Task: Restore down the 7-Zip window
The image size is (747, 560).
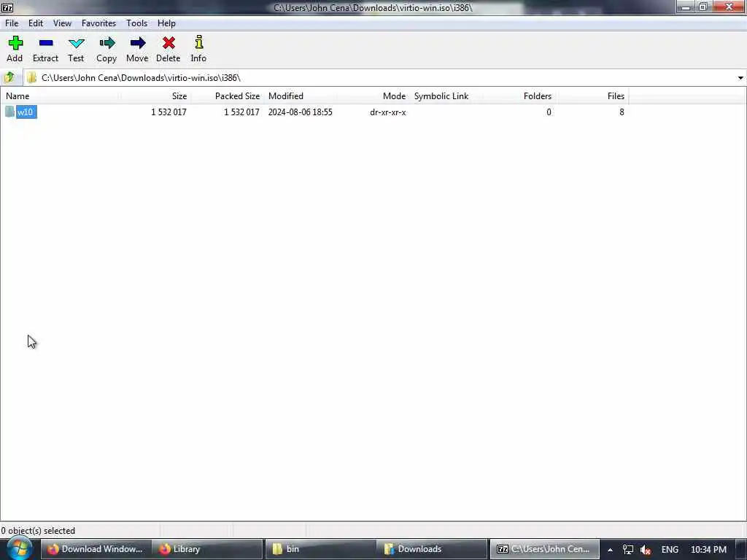Action: [x=703, y=7]
